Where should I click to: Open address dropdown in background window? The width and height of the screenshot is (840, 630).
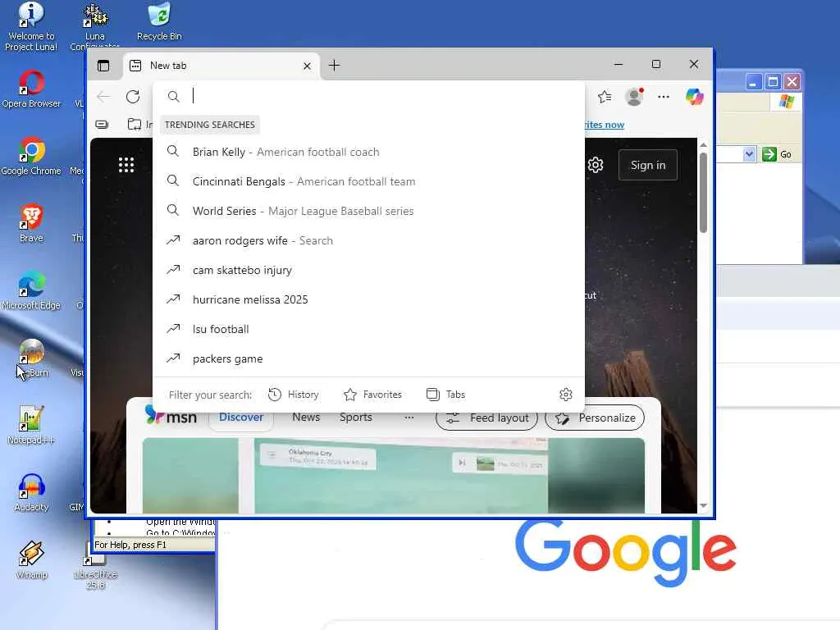point(749,154)
